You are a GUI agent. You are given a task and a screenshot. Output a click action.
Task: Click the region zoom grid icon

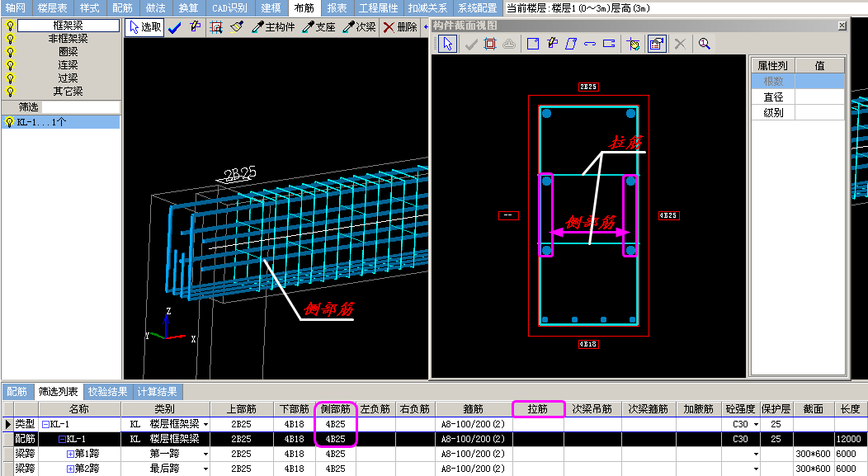216,27
